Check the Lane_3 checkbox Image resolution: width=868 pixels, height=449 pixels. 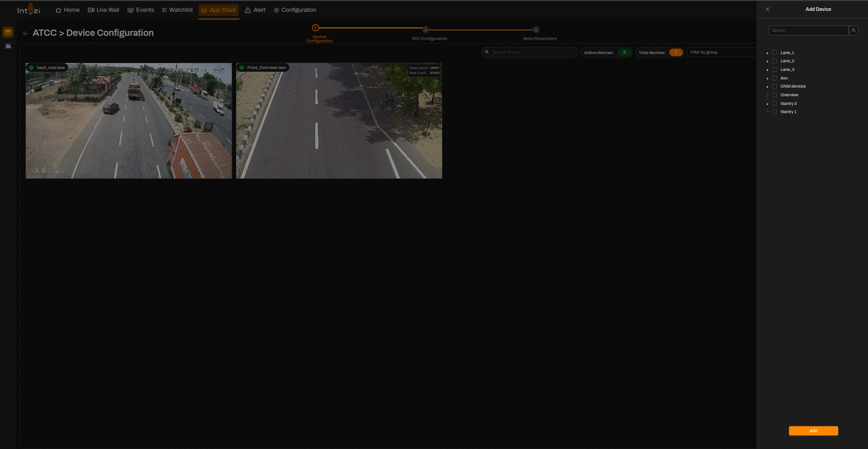coord(775,69)
